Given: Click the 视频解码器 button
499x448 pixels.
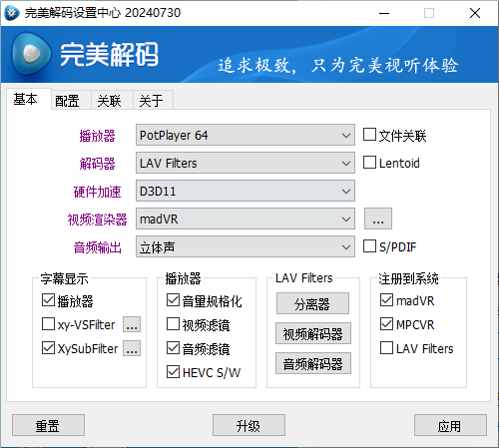Looking at the screenshot, I should pos(313,333).
